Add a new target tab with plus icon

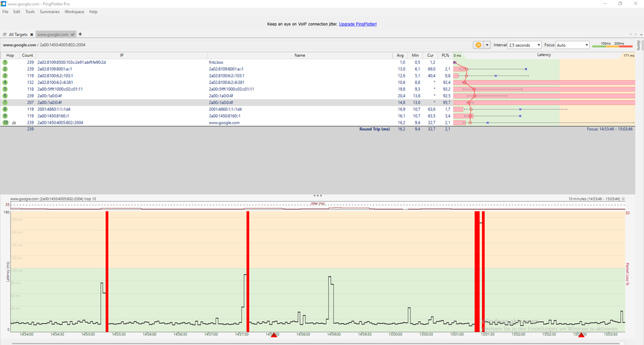coord(80,34)
